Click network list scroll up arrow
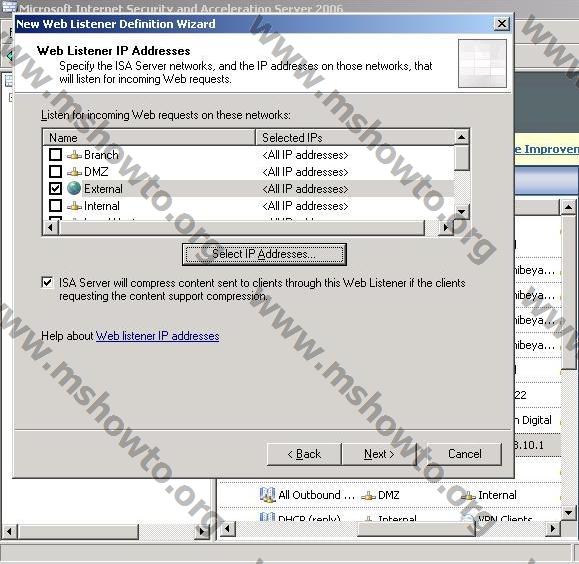 [x=461, y=137]
